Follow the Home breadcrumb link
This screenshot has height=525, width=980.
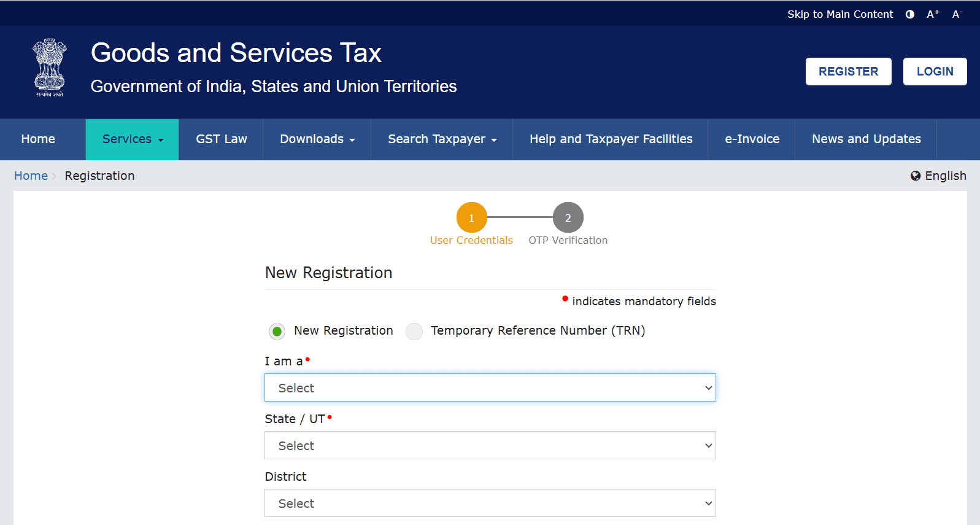(x=31, y=176)
